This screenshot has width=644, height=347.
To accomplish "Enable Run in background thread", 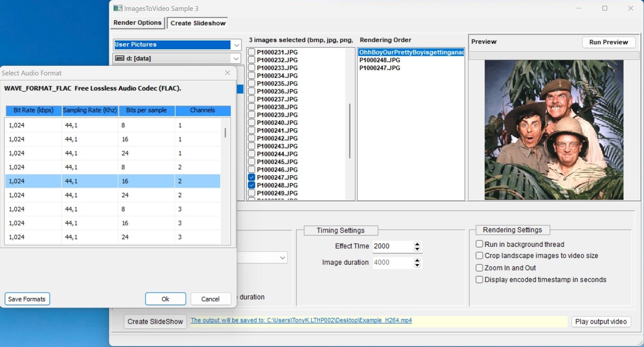I will point(479,244).
